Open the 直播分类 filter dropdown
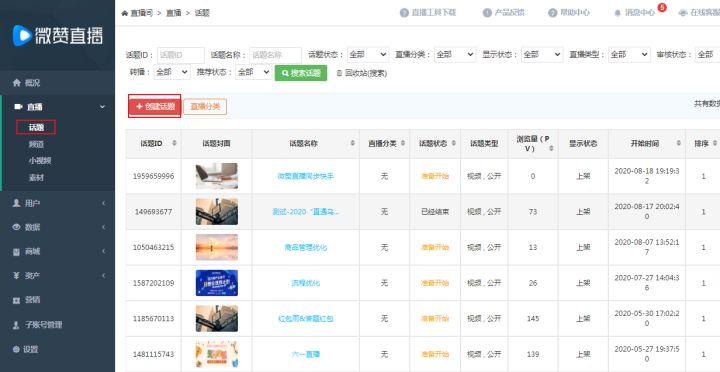Viewport: 720px width, 372px height. coord(455,55)
